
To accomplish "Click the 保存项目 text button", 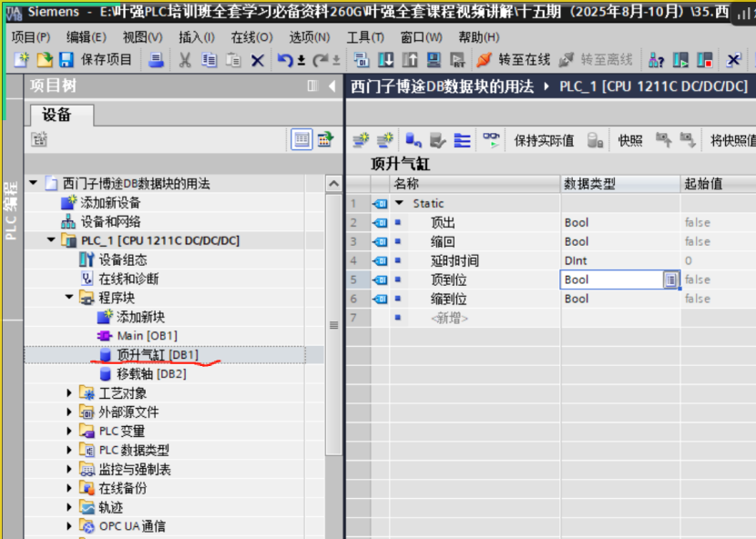I will coord(106,60).
